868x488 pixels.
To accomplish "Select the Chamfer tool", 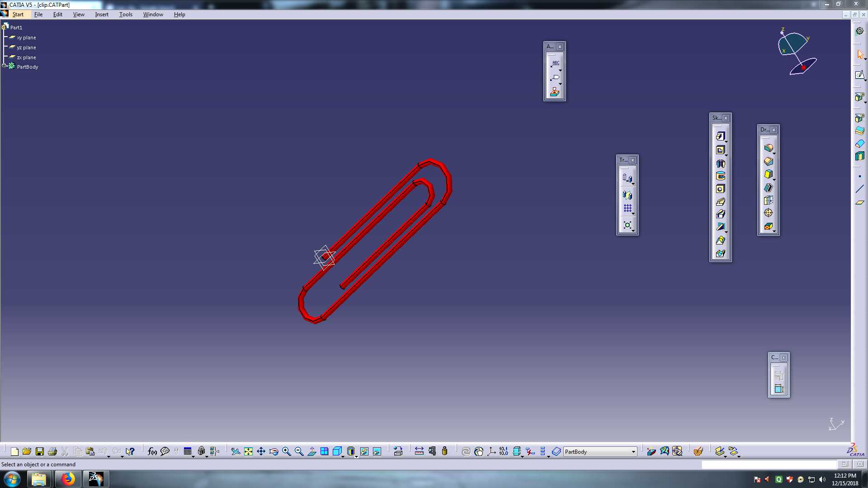I will point(768,161).
